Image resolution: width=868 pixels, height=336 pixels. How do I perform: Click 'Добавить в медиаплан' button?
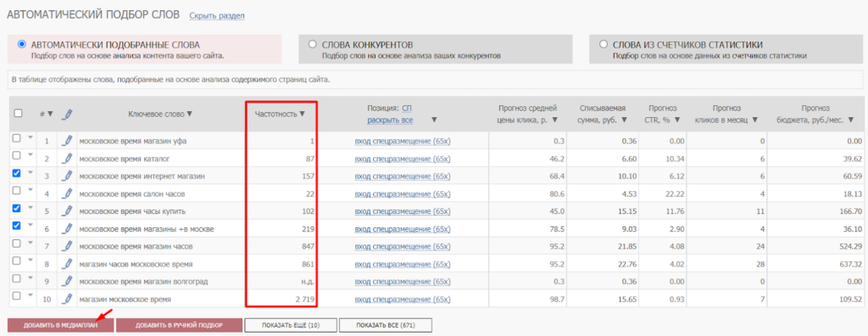[x=61, y=326]
